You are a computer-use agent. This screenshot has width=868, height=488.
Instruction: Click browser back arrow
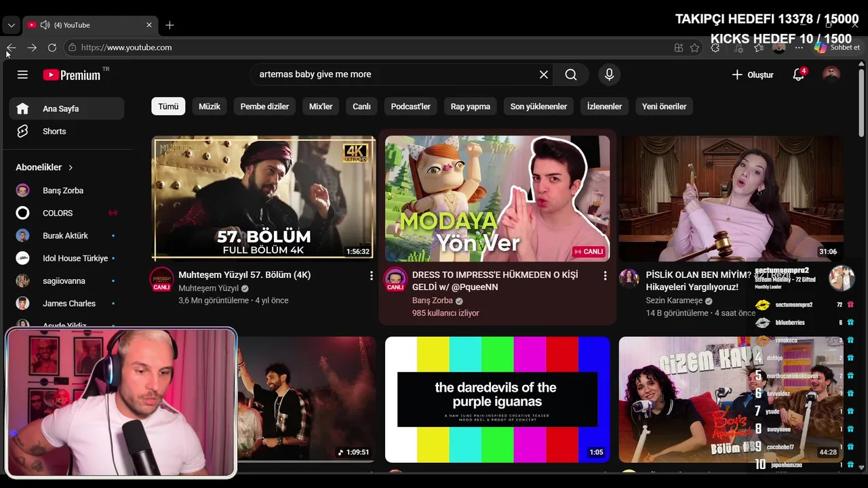(12, 47)
